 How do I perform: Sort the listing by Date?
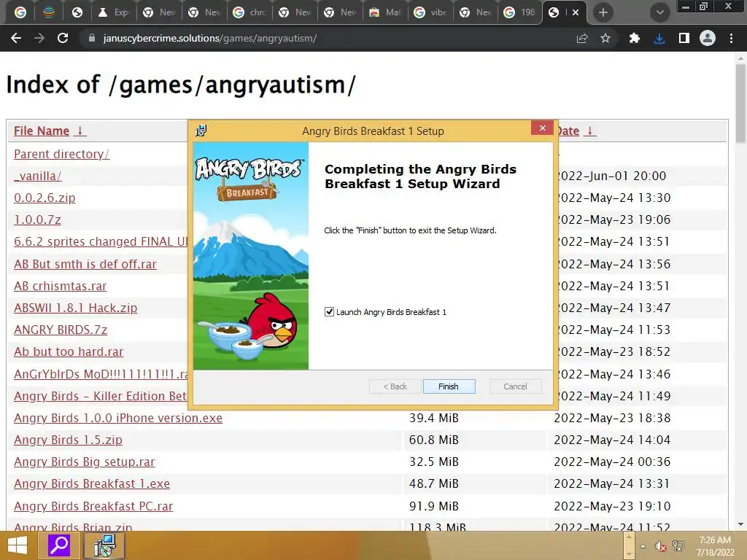[x=576, y=131]
